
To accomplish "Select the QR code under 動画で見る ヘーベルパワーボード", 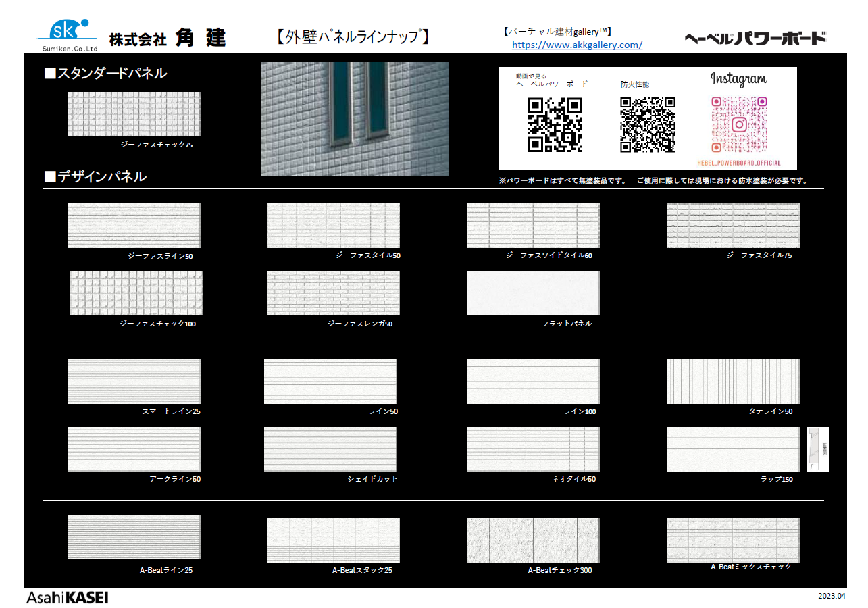I will click(x=555, y=124).
